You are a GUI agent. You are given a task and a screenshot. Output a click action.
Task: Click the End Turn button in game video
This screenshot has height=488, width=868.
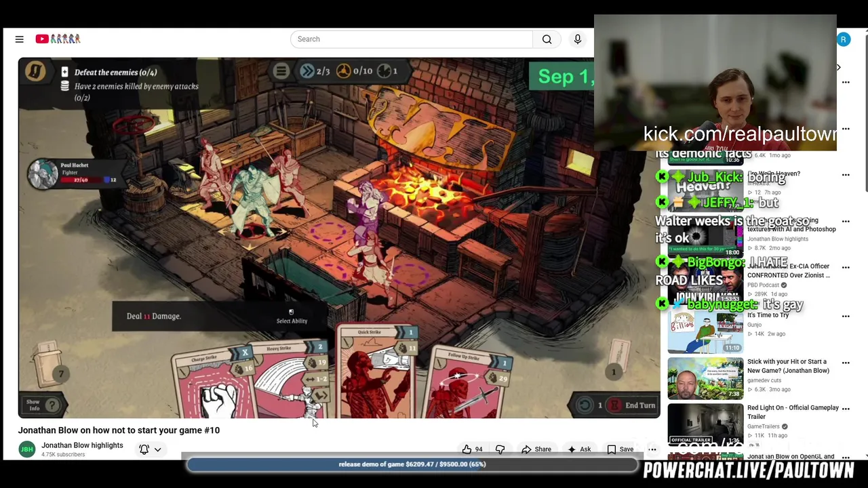(633, 405)
